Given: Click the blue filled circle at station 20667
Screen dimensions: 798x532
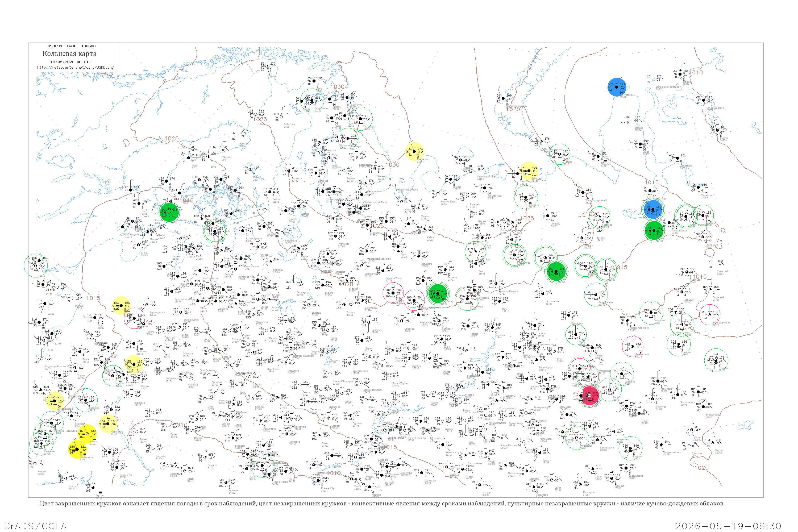Looking at the screenshot, I should pyautogui.click(x=617, y=87).
